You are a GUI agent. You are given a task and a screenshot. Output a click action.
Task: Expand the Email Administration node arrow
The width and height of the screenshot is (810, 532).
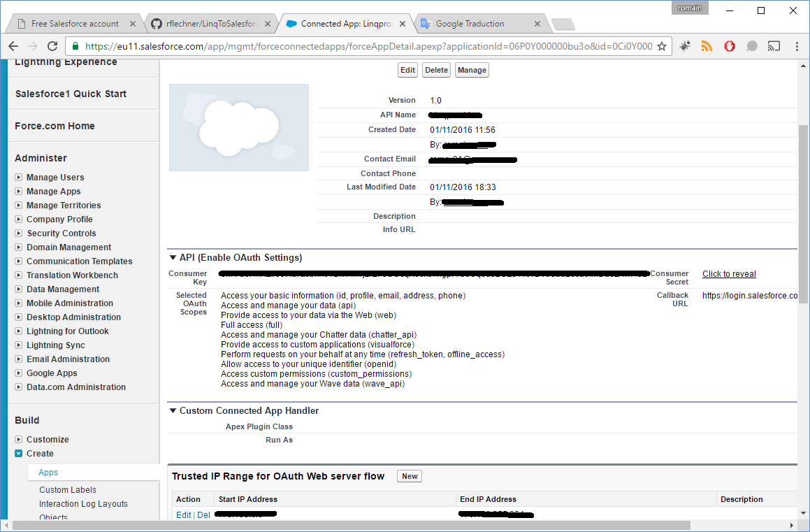[19, 359]
